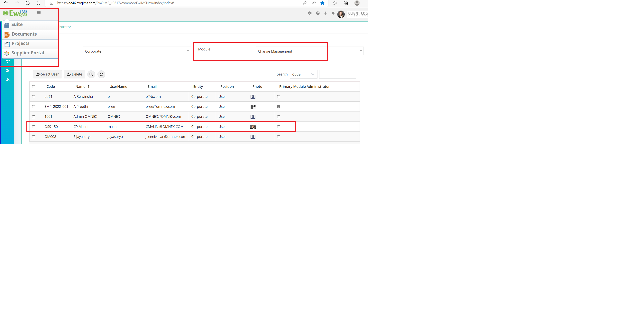Viewport: 644px width, 329px height.
Task: Open the Search field Code dropdown
Action: pos(303,74)
